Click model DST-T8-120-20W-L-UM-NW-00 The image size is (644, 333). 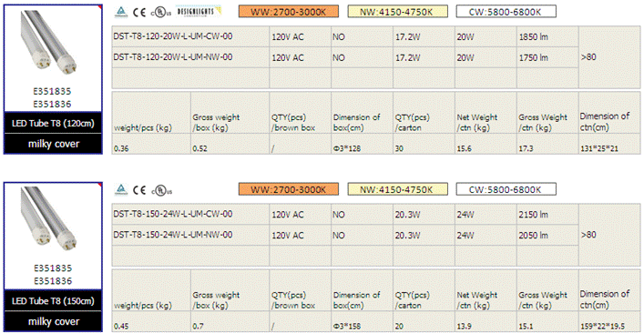(173, 57)
